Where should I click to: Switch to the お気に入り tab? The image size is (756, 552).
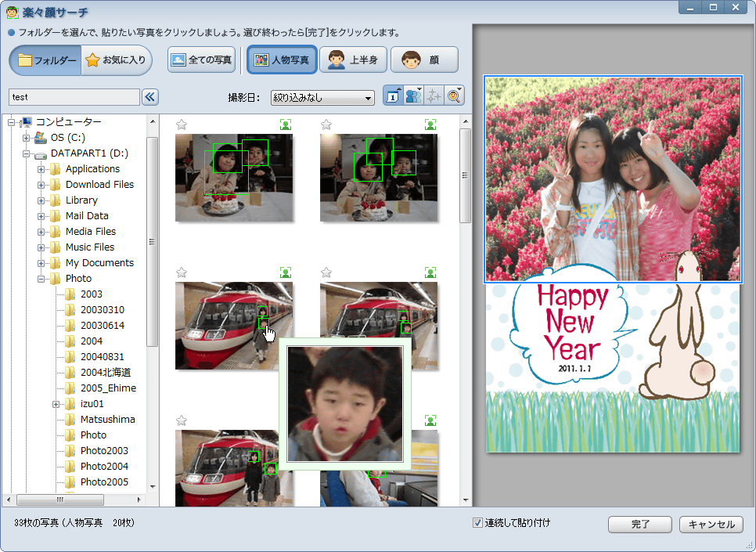pyautogui.click(x=116, y=60)
